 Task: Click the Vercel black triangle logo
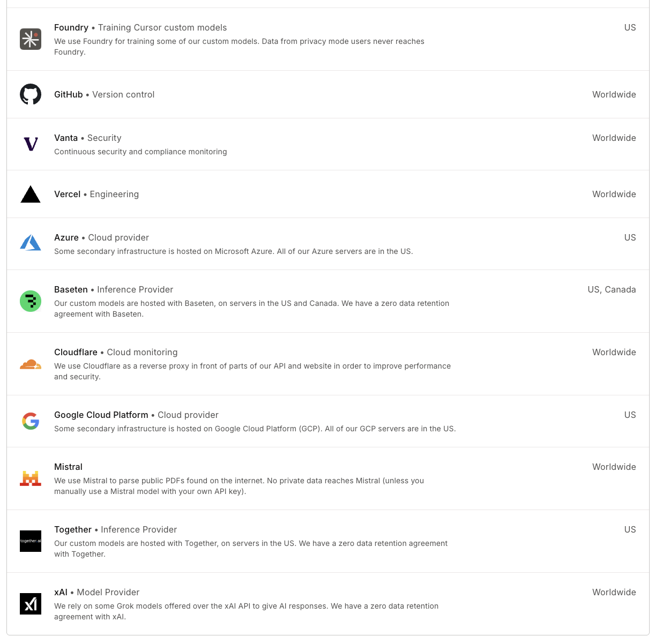click(x=31, y=194)
